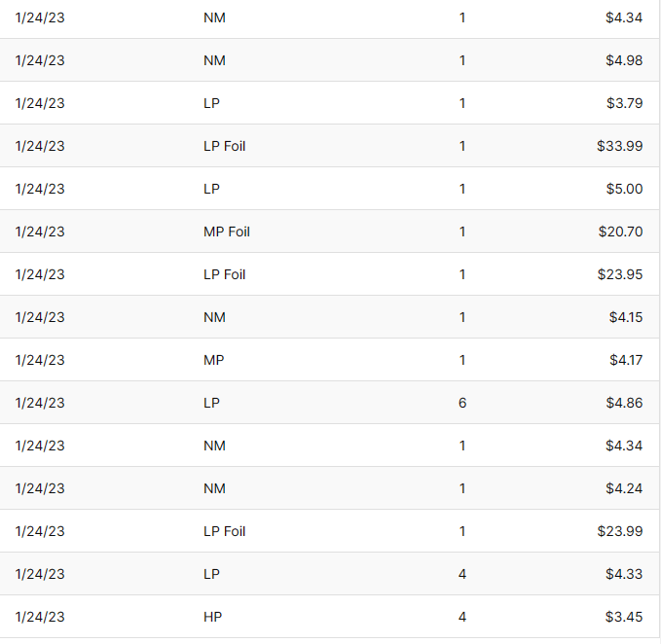Viewport: 661px width, 644px height.
Task: Select the $5.00 price cell
Action: (x=623, y=189)
